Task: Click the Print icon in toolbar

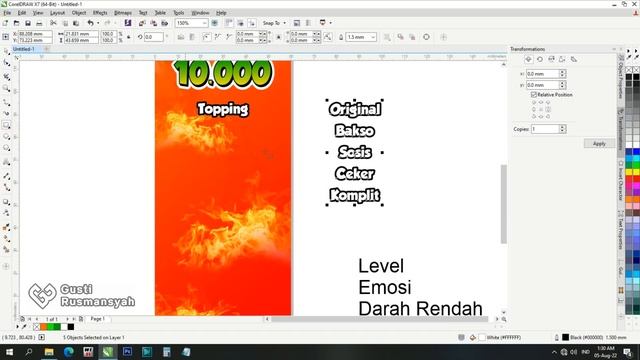Action: (39, 23)
